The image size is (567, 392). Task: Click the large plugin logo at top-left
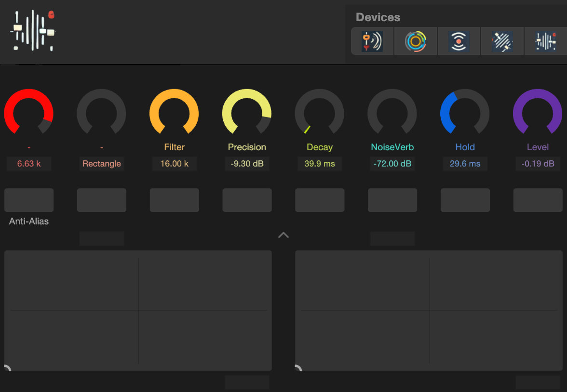point(33,31)
